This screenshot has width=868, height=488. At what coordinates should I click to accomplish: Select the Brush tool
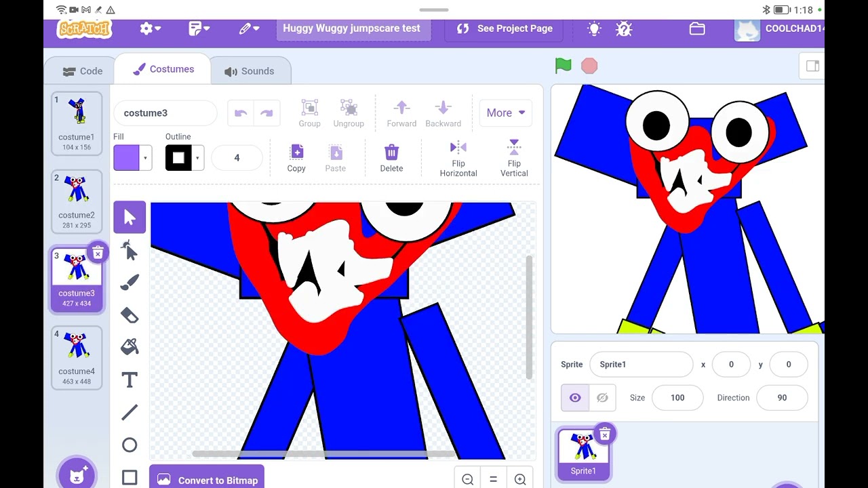pos(130,283)
